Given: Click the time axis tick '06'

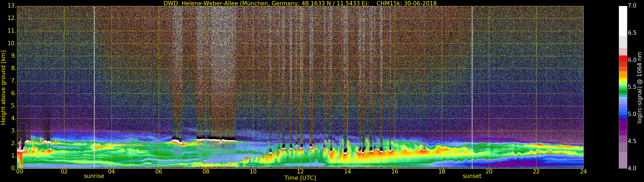Looking at the screenshot, I should point(158,172).
